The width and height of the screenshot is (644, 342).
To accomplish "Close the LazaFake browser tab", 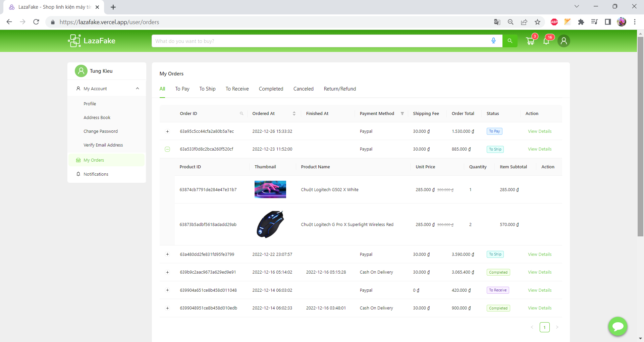I will click(97, 7).
